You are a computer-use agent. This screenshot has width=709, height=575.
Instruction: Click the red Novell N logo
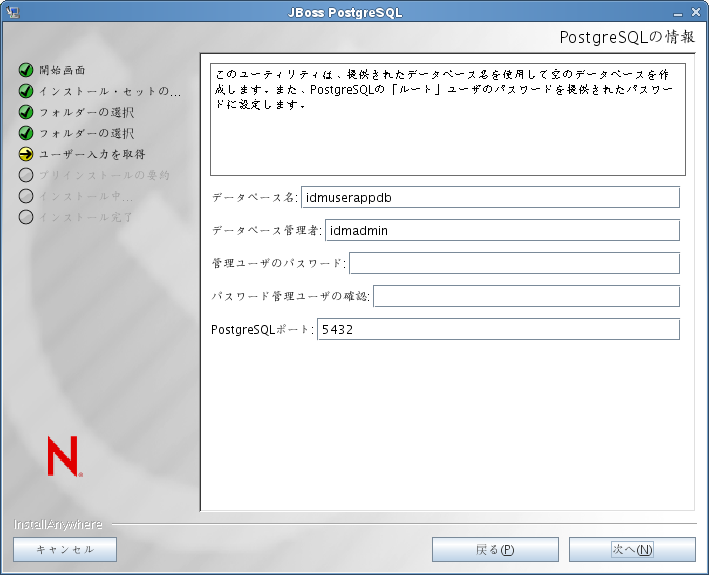[65, 456]
